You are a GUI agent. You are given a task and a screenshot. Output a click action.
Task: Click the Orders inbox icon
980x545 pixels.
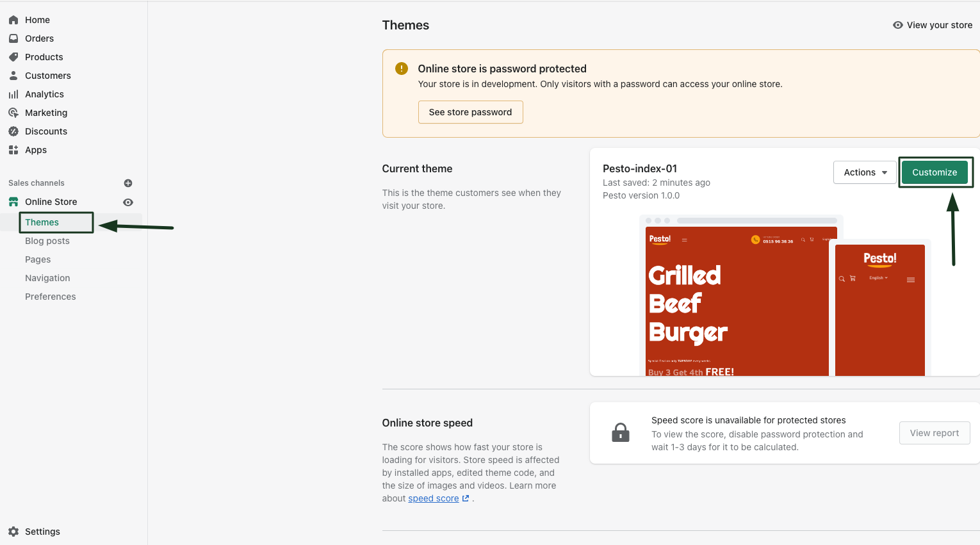[13, 38]
